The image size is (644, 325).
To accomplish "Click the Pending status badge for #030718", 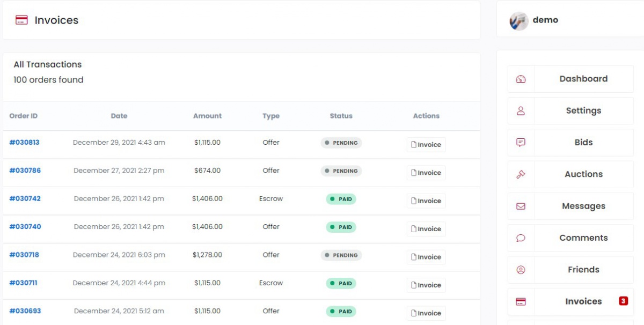I will tap(341, 255).
